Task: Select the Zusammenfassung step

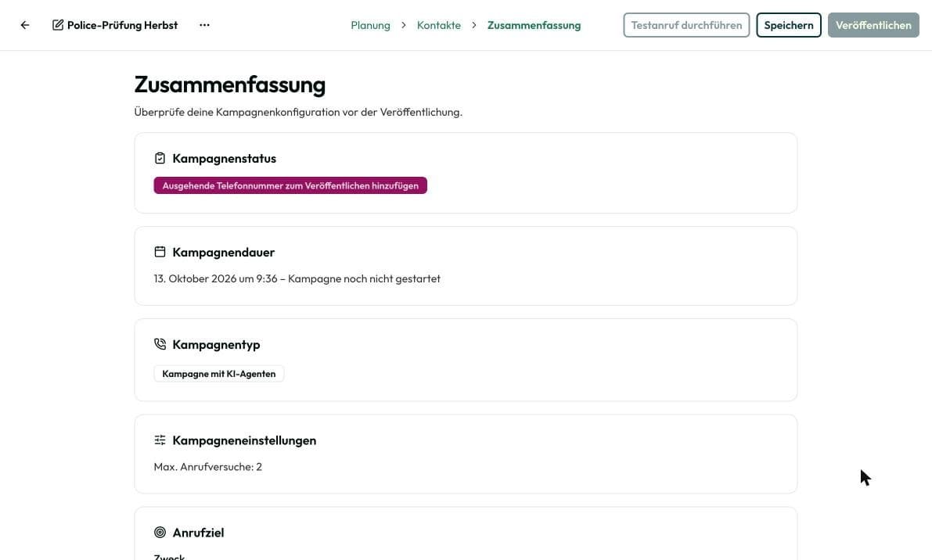Action: tap(534, 25)
